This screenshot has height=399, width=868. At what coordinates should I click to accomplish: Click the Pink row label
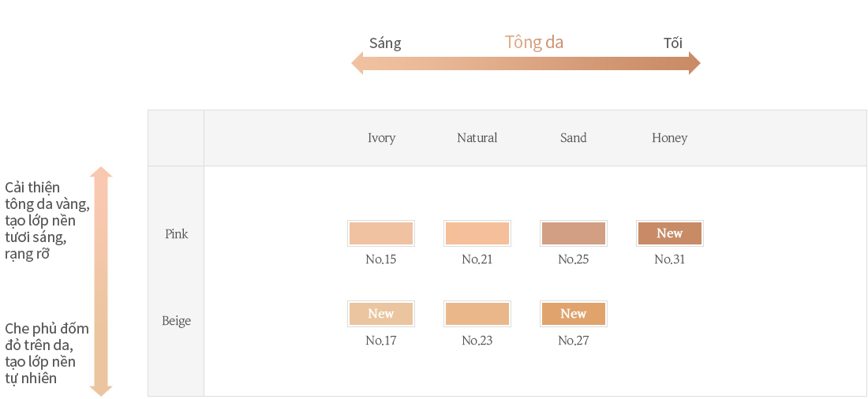[177, 234]
